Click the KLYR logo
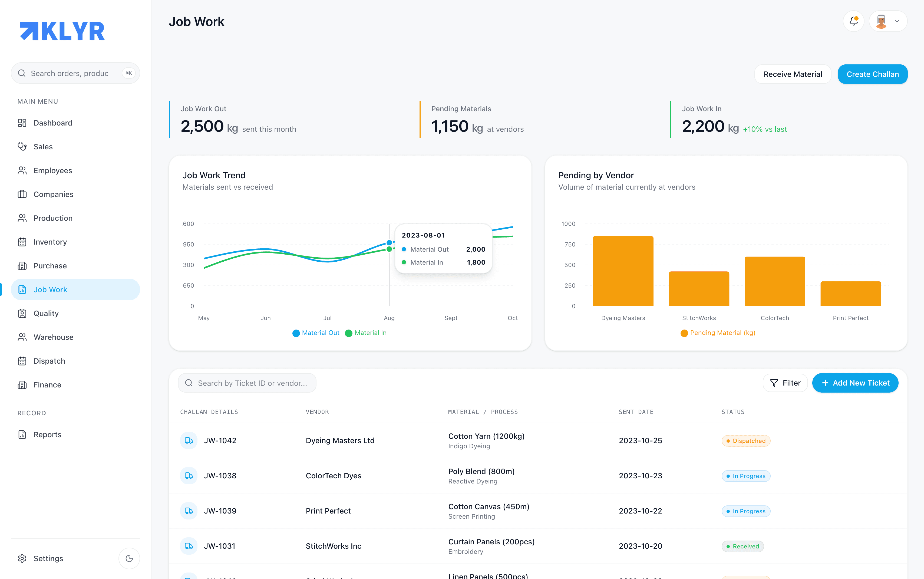Image resolution: width=924 pixels, height=579 pixels. click(62, 31)
